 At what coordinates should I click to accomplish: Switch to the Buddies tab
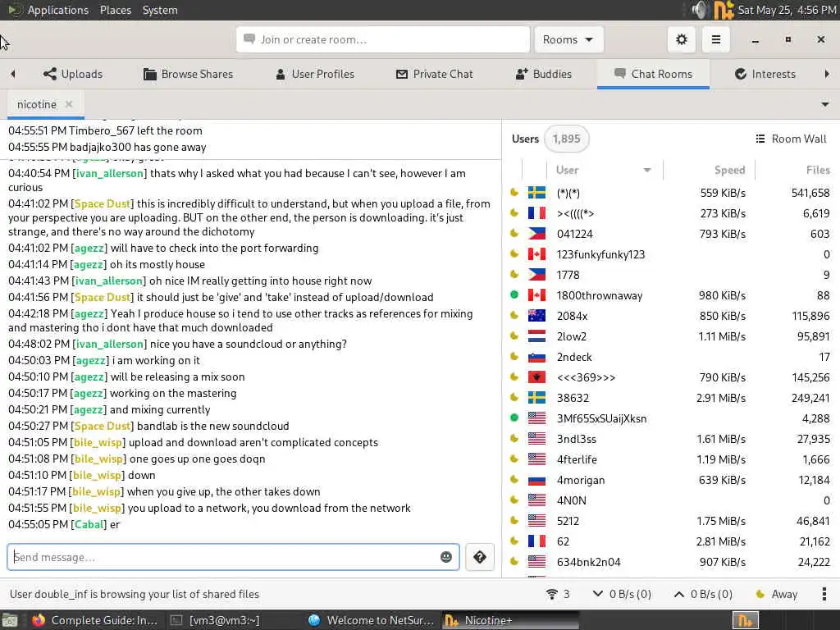coord(543,74)
